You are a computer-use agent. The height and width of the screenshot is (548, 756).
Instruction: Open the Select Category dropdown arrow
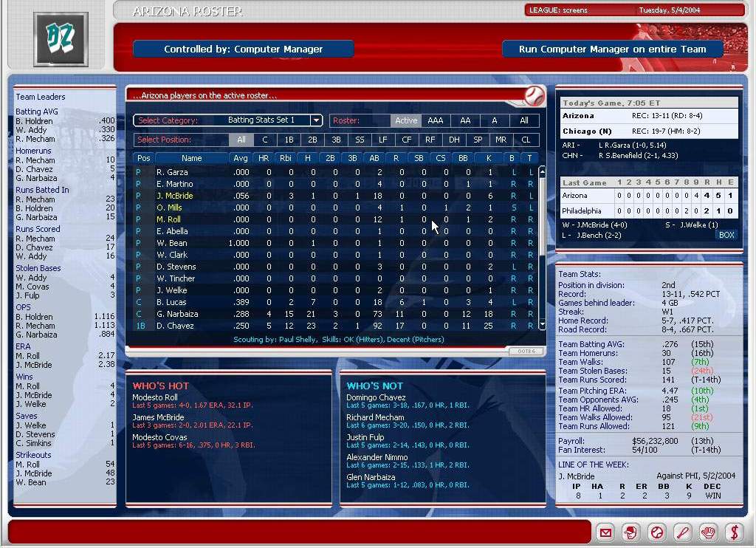pos(316,120)
